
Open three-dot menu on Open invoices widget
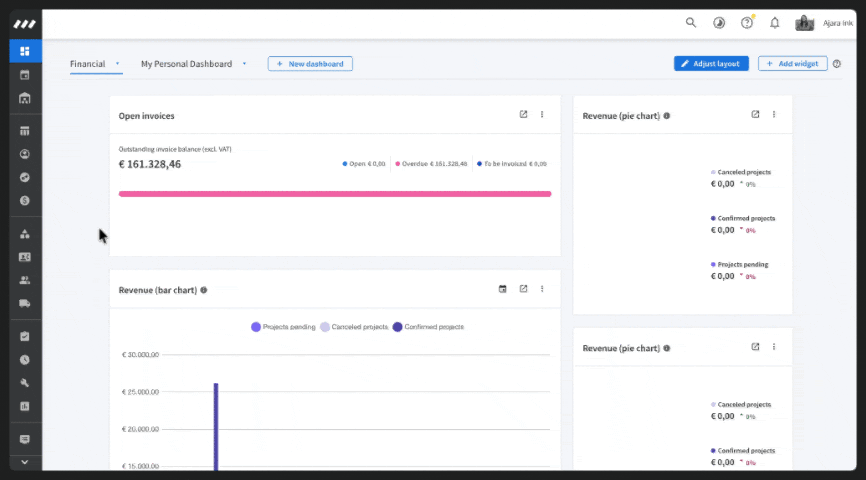click(x=542, y=114)
